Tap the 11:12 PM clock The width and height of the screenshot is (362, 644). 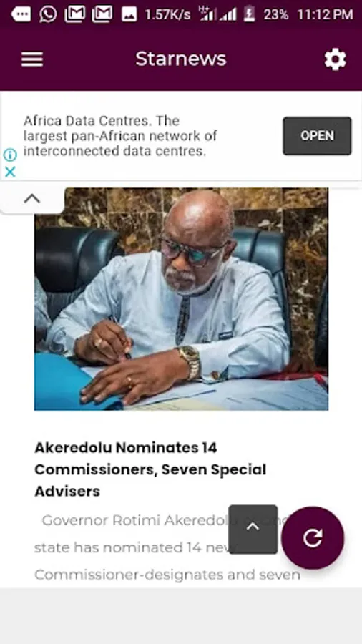tap(325, 15)
